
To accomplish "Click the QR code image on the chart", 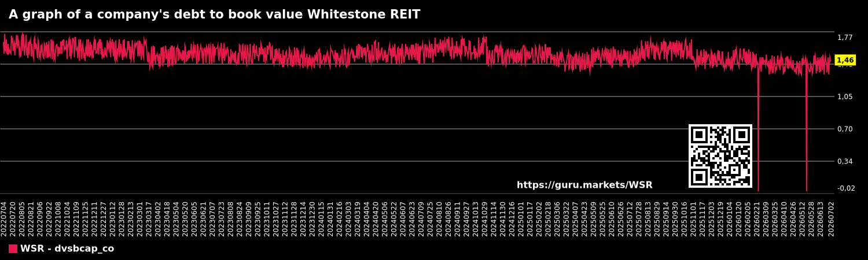I will (x=720, y=156).
